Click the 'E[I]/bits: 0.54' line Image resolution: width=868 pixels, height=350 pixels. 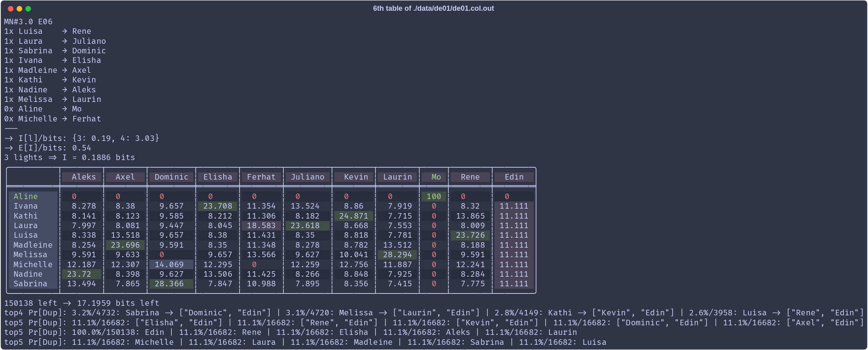[x=48, y=148]
